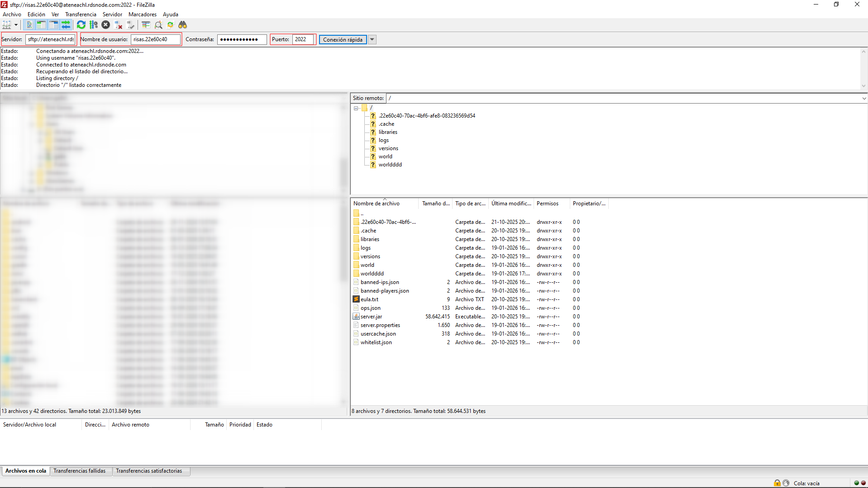Select worldddd folder in remote tree

point(390,165)
